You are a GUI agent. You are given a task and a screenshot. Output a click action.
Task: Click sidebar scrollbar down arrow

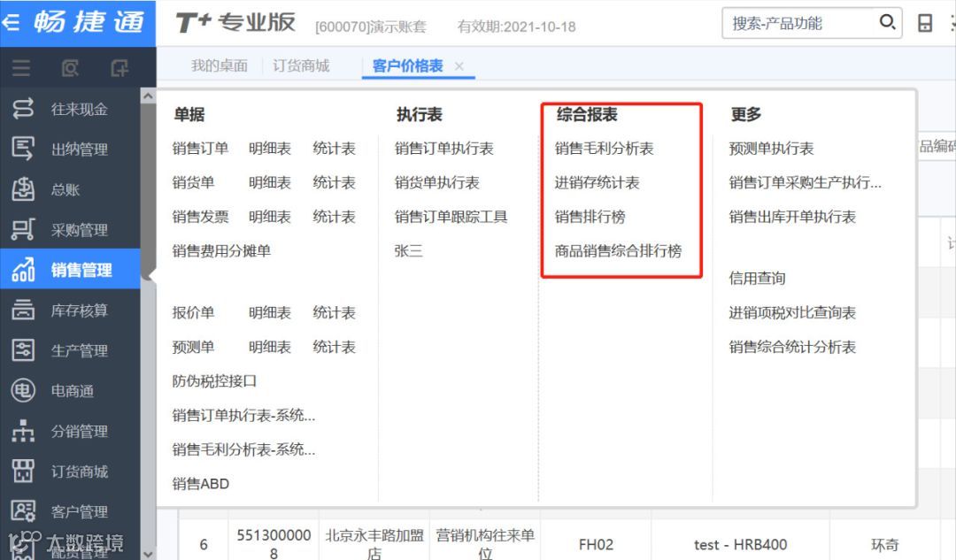[x=148, y=553]
